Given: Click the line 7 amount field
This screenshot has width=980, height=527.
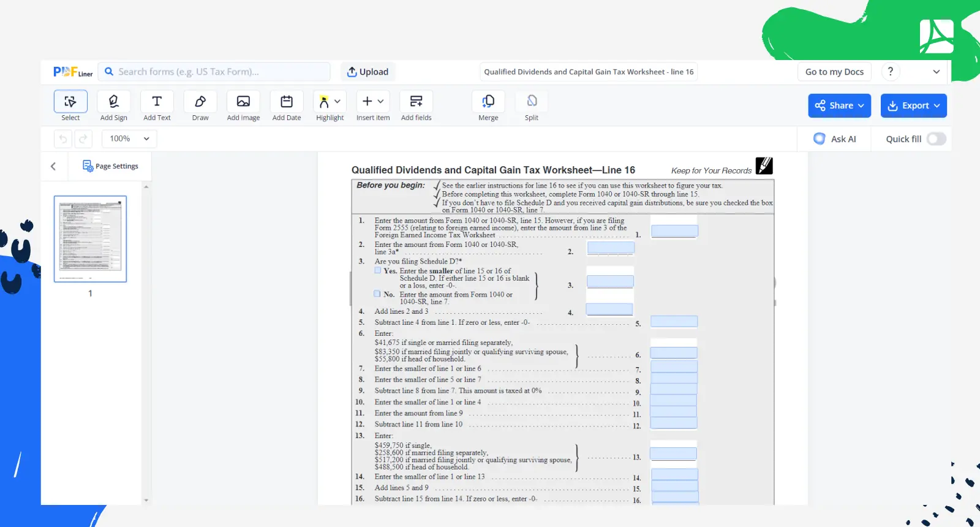Looking at the screenshot, I should pos(674,366).
